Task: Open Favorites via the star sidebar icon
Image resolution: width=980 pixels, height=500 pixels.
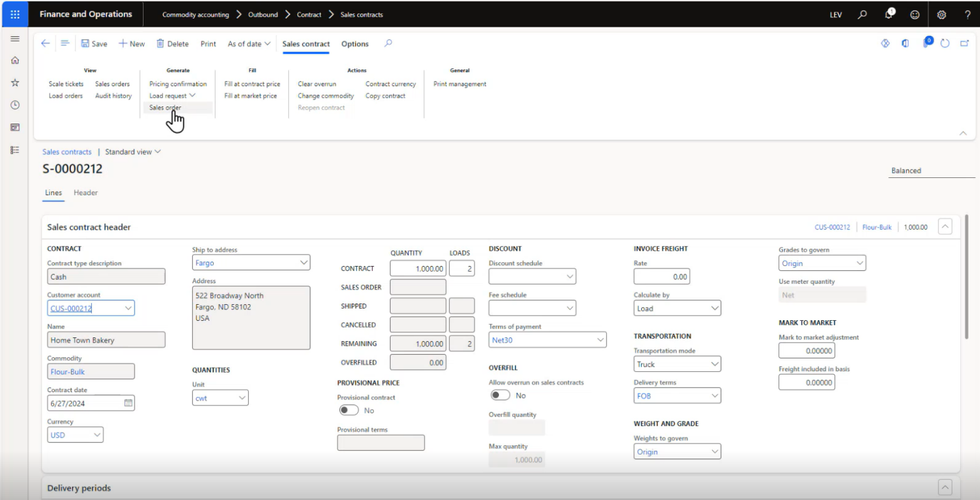Action: click(x=15, y=82)
